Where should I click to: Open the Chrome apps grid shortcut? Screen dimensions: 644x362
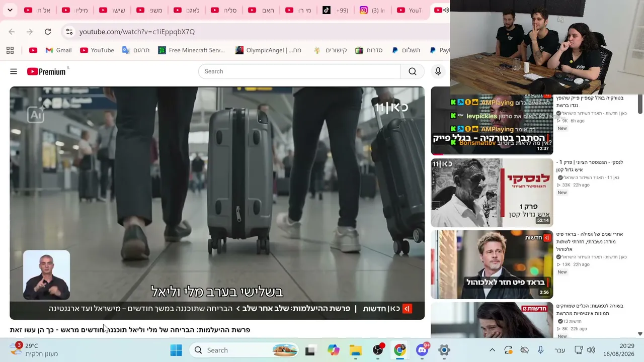(x=10, y=50)
